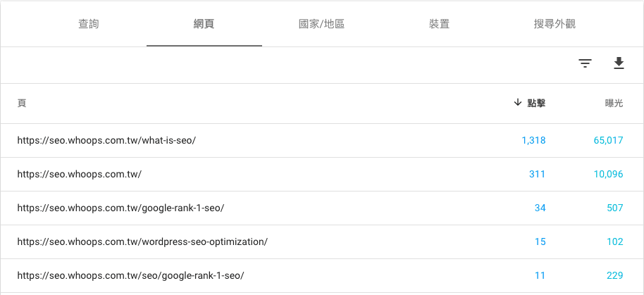Open the filter rows icon
Viewport: 644px width, 295px height.
pyautogui.click(x=585, y=63)
